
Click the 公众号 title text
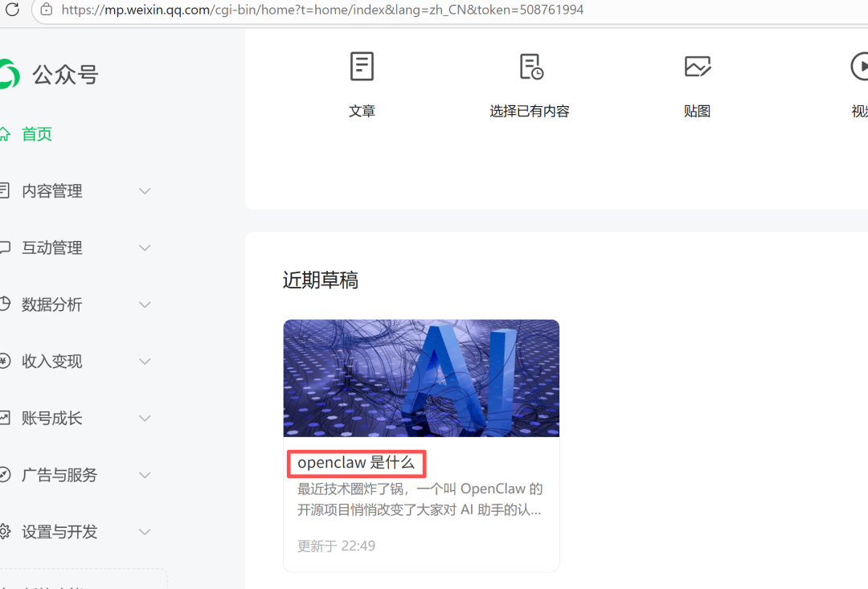point(65,75)
